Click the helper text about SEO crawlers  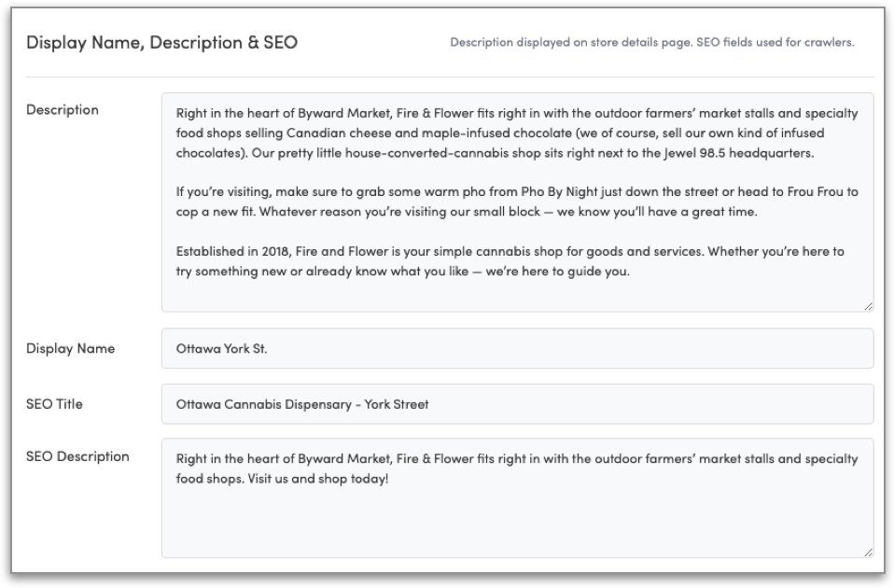pos(652,43)
